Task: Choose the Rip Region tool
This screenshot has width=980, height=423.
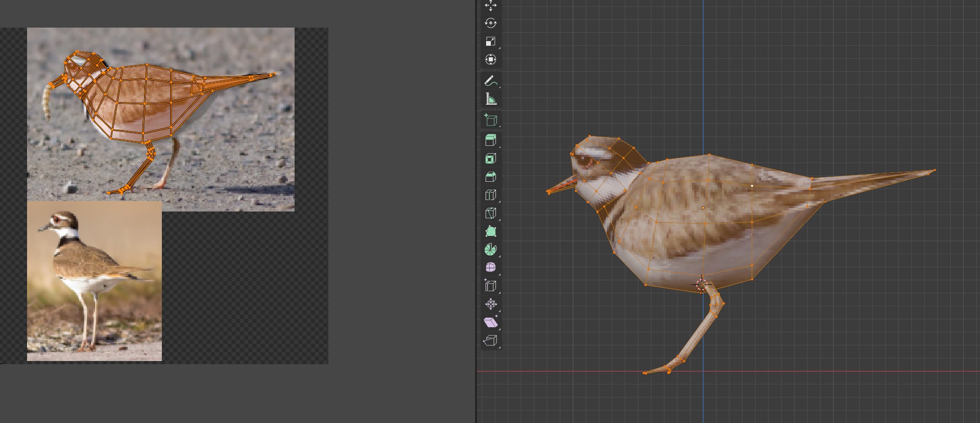Action: tap(490, 341)
